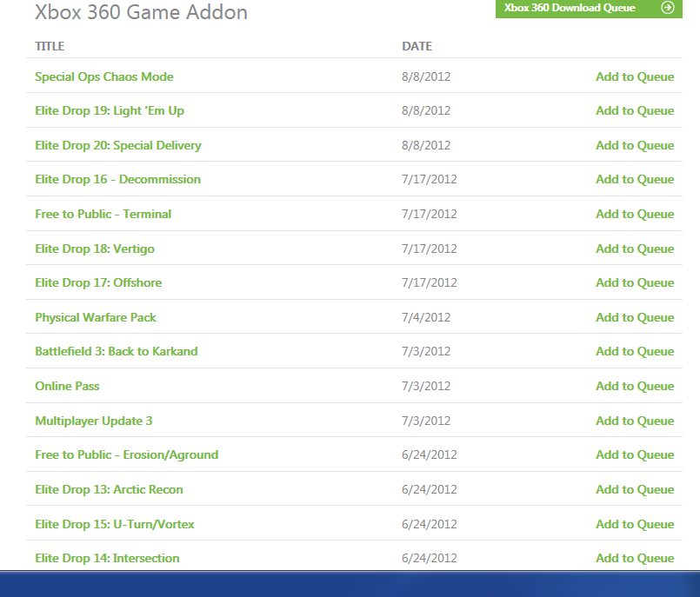Add Elite Drop 18 Vertigo to queue
The width and height of the screenshot is (700, 597).
pos(635,249)
